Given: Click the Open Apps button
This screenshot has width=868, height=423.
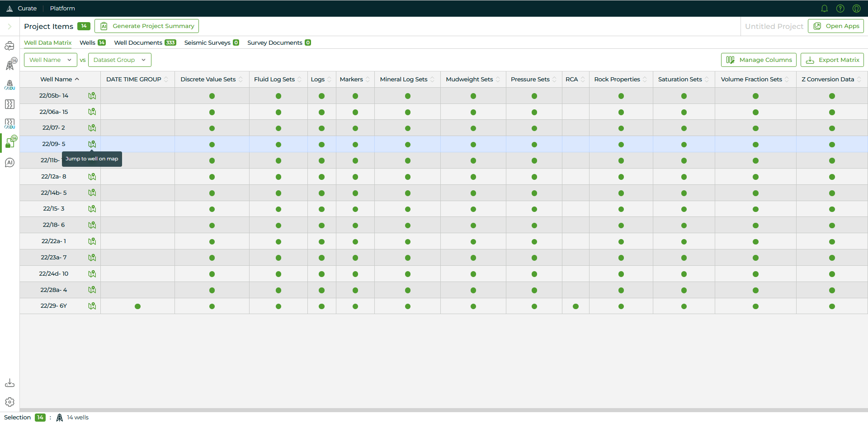Looking at the screenshot, I should [x=836, y=26].
